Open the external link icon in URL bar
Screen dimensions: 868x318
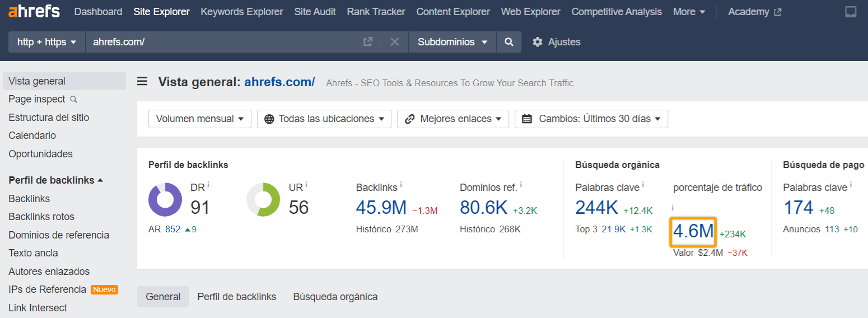368,42
